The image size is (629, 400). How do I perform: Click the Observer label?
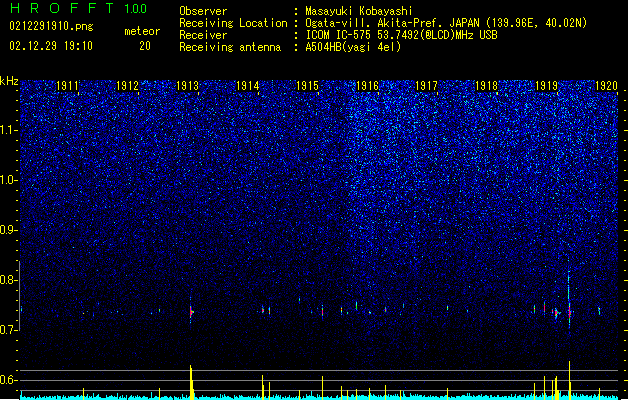(203, 11)
